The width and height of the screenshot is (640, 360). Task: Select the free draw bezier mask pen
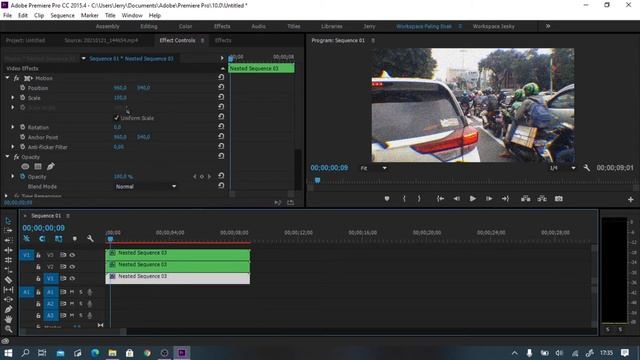[51, 167]
